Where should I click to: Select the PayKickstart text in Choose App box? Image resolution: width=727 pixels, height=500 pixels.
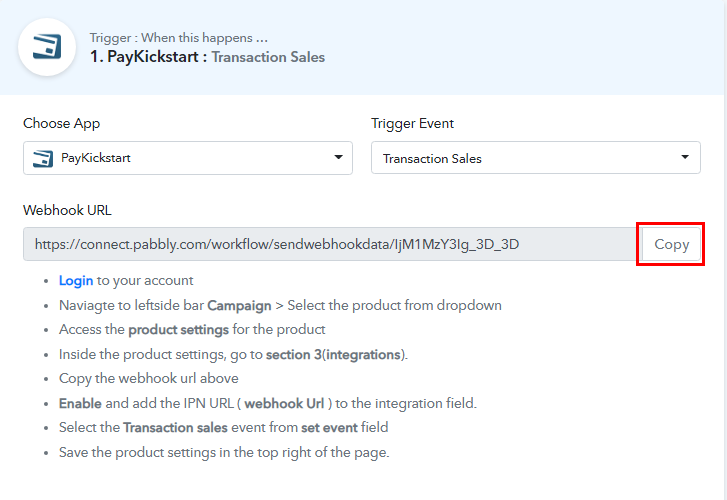96,158
